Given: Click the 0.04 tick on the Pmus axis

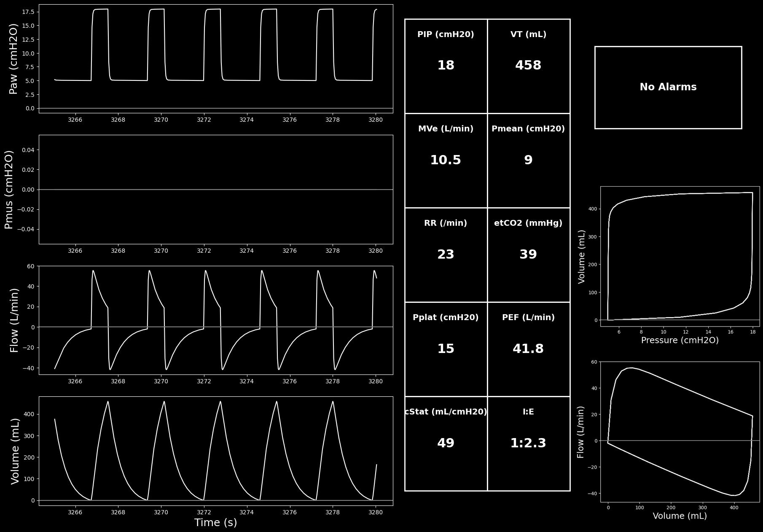Looking at the screenshot, I should 28,150.
